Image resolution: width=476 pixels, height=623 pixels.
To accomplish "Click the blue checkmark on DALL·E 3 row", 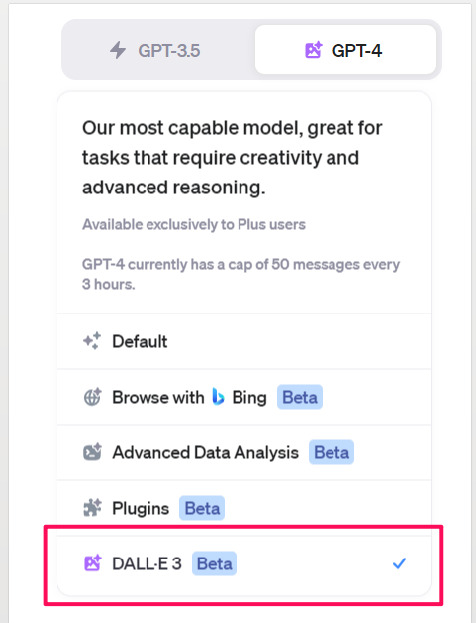I will [x=399, y=563].
